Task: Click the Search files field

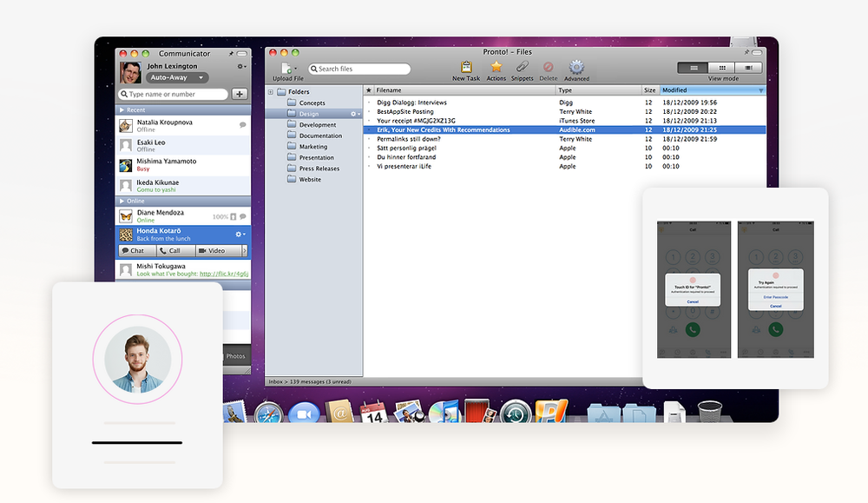Action: tap(360, 69)
